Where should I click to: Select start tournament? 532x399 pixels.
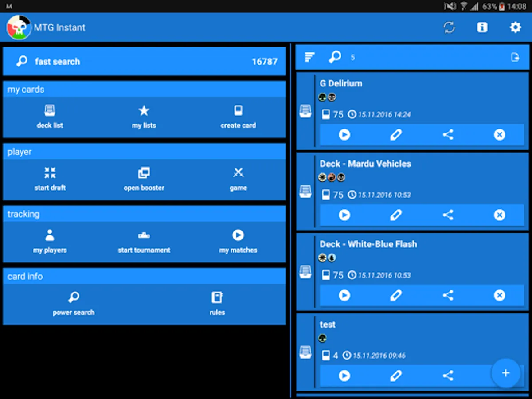click(x=144, y=242)
